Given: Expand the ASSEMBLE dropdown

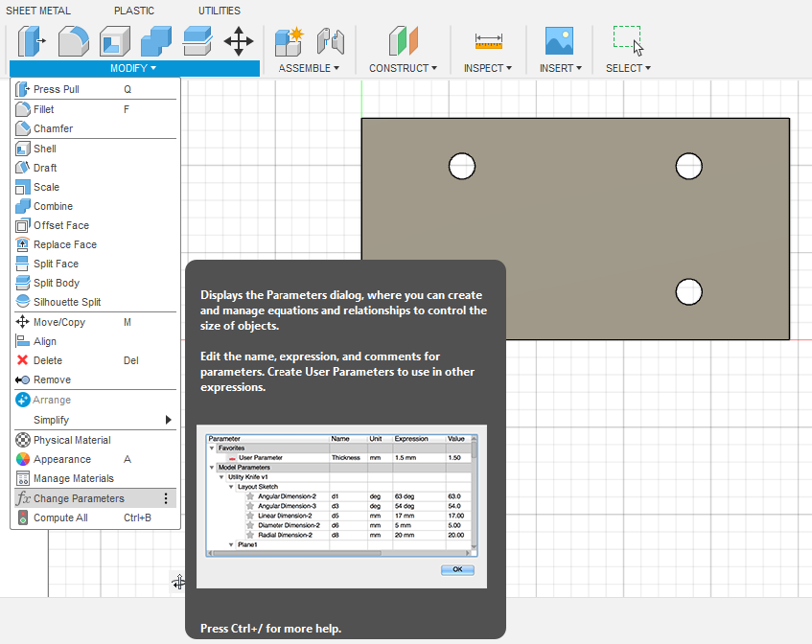Looking at the screenshot, I should (x=309, y=68).
